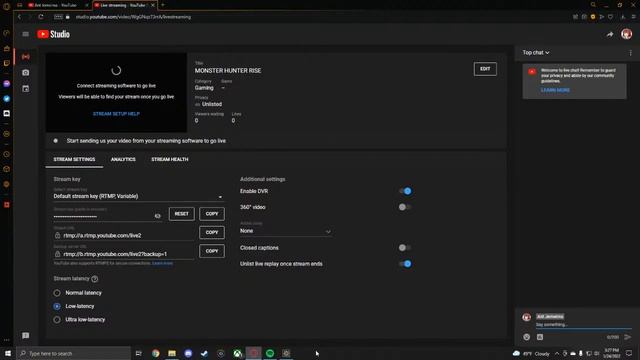Copy the backup server URL
640x360 pixels.
point(212,251)
